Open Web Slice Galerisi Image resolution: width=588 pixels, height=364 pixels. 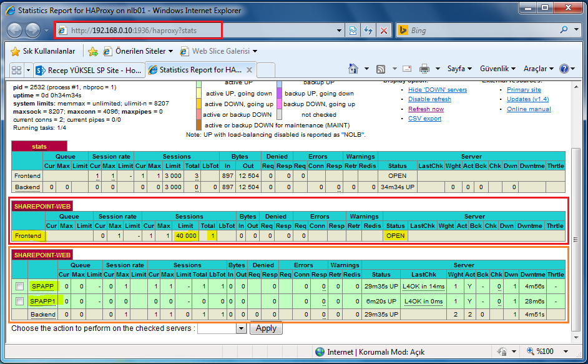(218, 51)
